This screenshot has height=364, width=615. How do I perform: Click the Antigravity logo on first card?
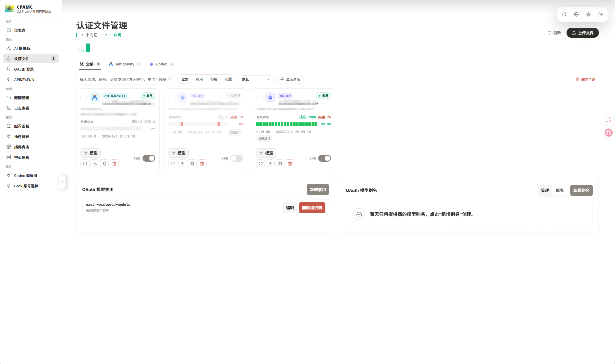95,98
